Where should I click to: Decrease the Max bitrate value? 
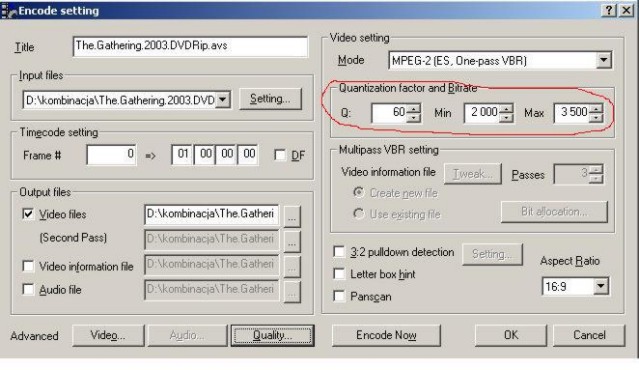tap(596, 118)
